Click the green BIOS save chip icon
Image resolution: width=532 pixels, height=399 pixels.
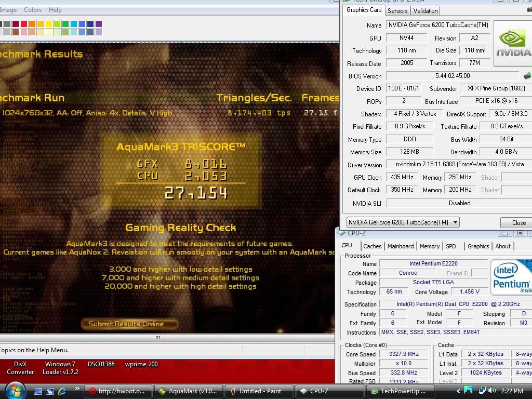tap(527, 76)
